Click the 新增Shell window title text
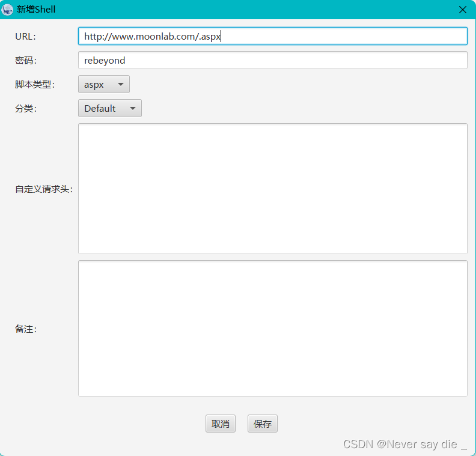476x456 pixels. click(36, 10)
